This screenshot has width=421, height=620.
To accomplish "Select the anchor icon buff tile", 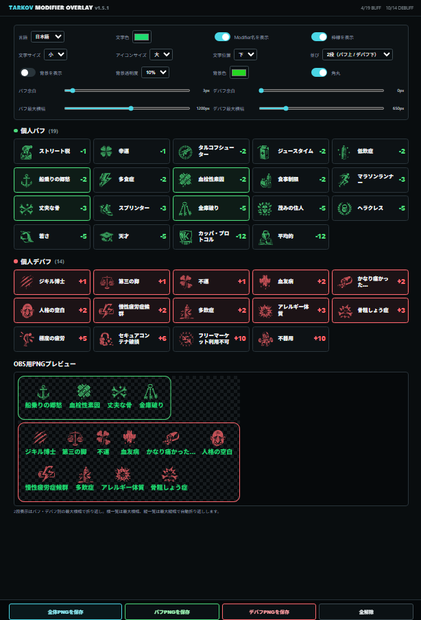I will coord(52,180).
